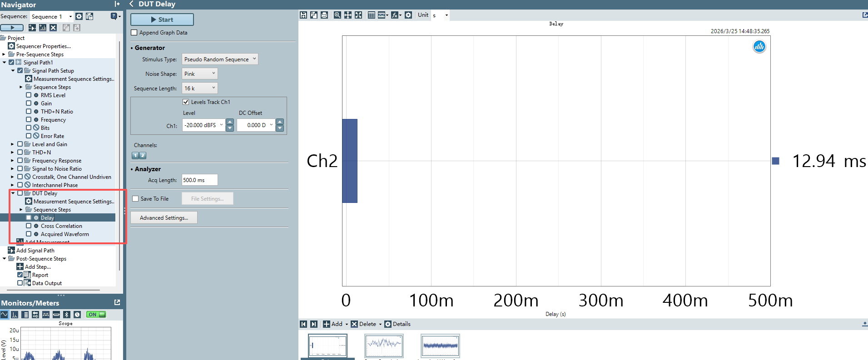This screenshot has height=360, width=868.
Task: Check the Data Output checkbox
Action: point(20,283)
